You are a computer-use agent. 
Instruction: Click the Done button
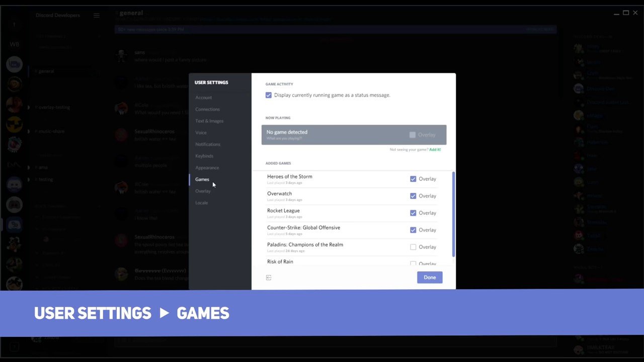point(430,278)
